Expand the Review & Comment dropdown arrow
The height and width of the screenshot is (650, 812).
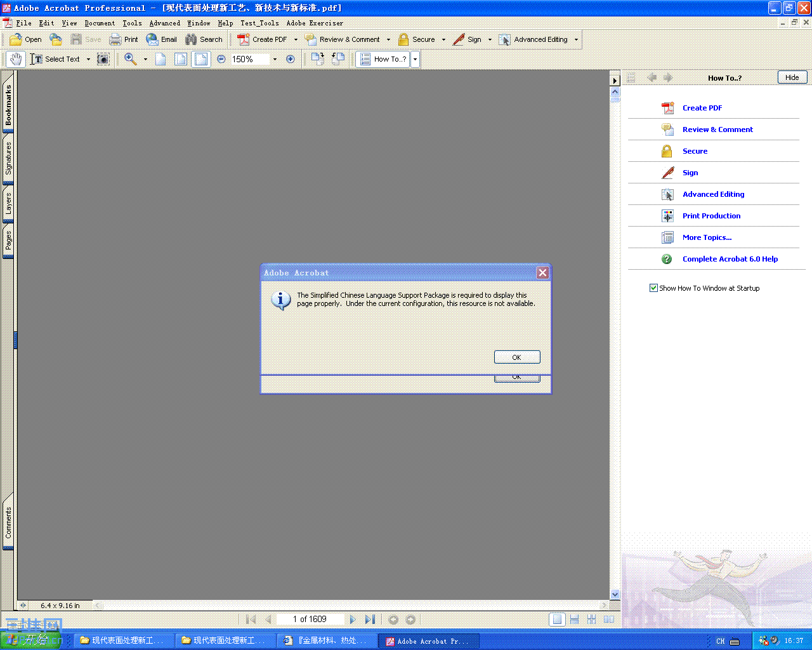(388, 39)
